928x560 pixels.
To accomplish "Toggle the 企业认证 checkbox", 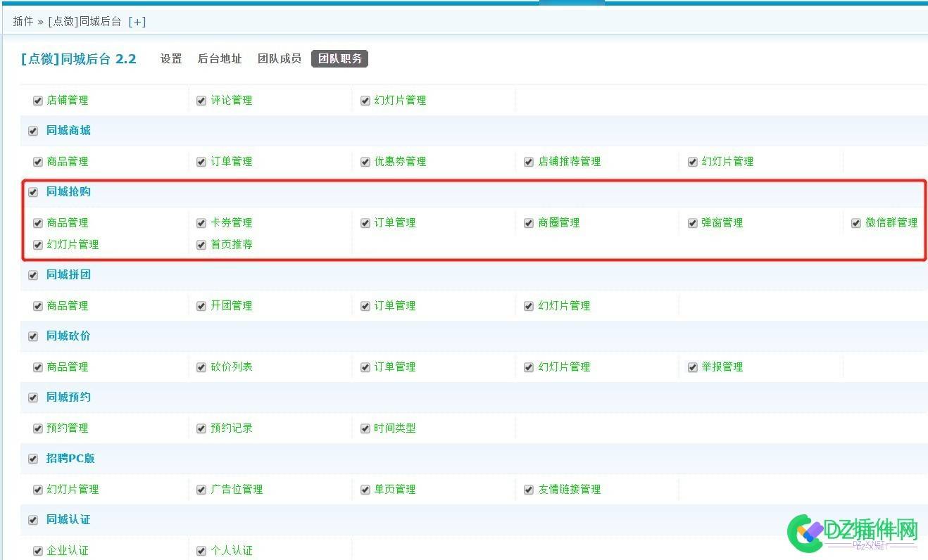I will 38,551.
